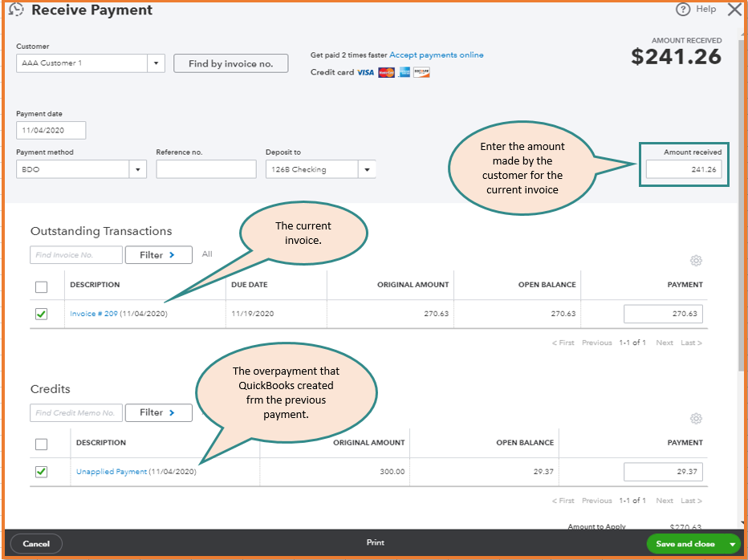Click the recent transactions clock icon
The height and width of the screenshot is (560, 748).
16,10
